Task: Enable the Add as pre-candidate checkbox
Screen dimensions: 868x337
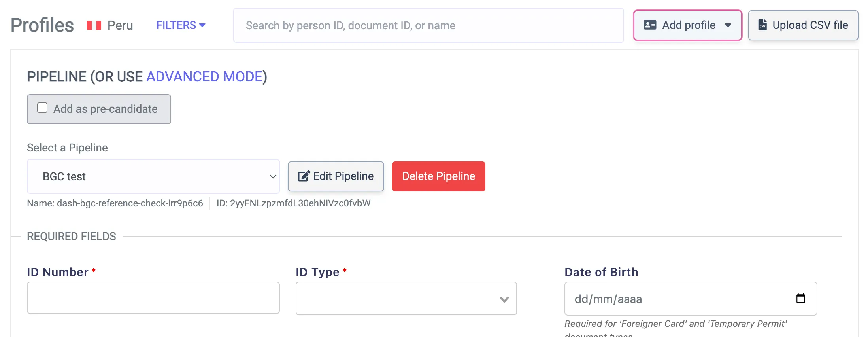Action: [x=42, y=107]
